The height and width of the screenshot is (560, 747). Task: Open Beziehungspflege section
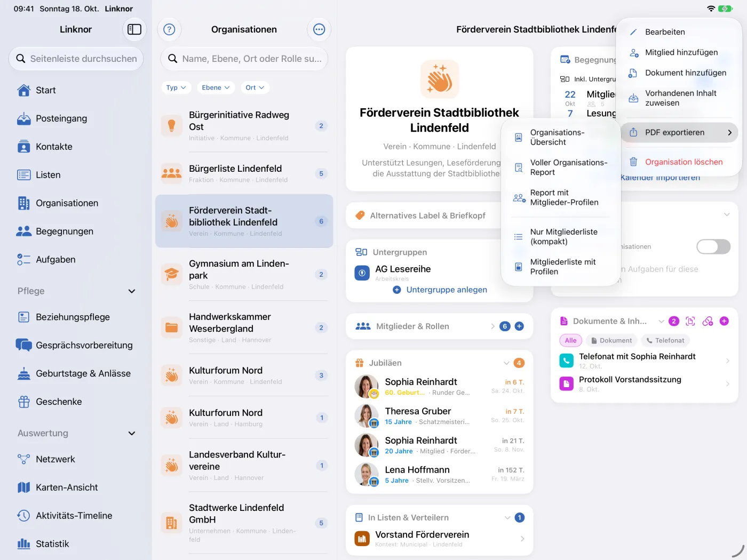(76, 317)
